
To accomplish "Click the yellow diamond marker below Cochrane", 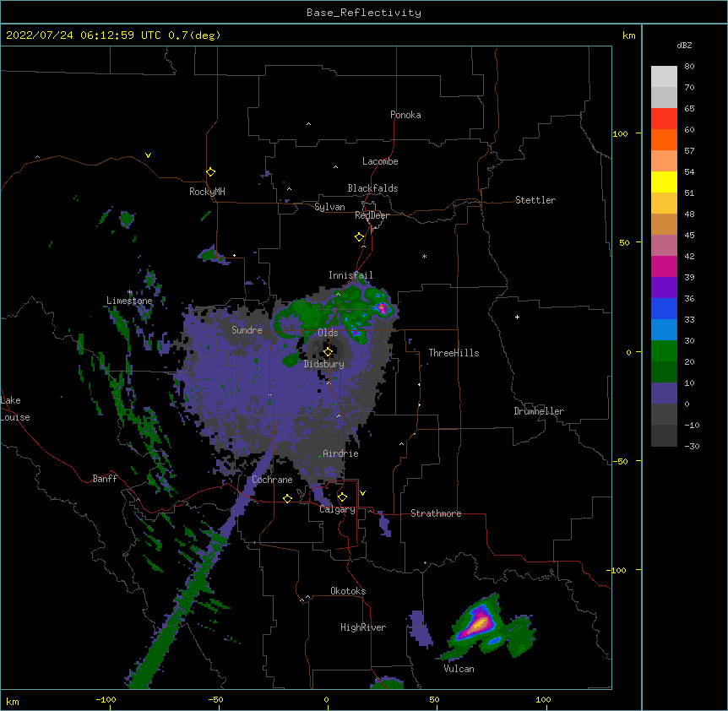I will [287, 498].
